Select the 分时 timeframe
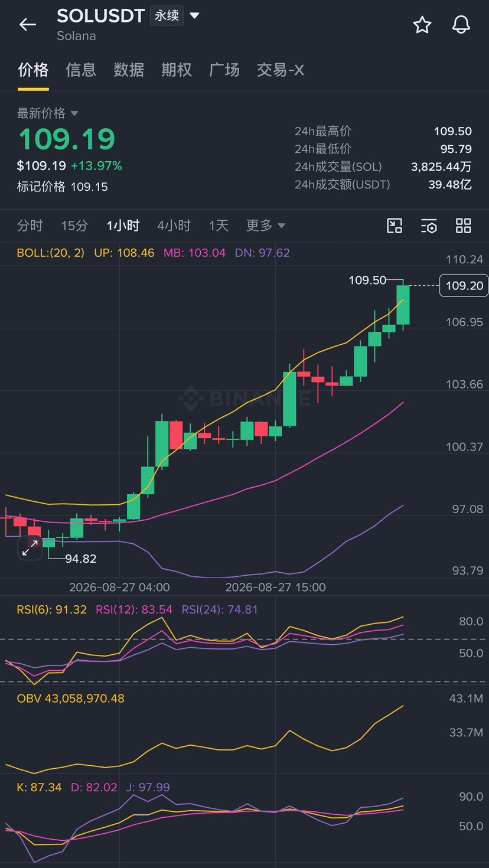The width and height of the screenshot is (489, 868). pyautogui.click(x=30, y=226)
